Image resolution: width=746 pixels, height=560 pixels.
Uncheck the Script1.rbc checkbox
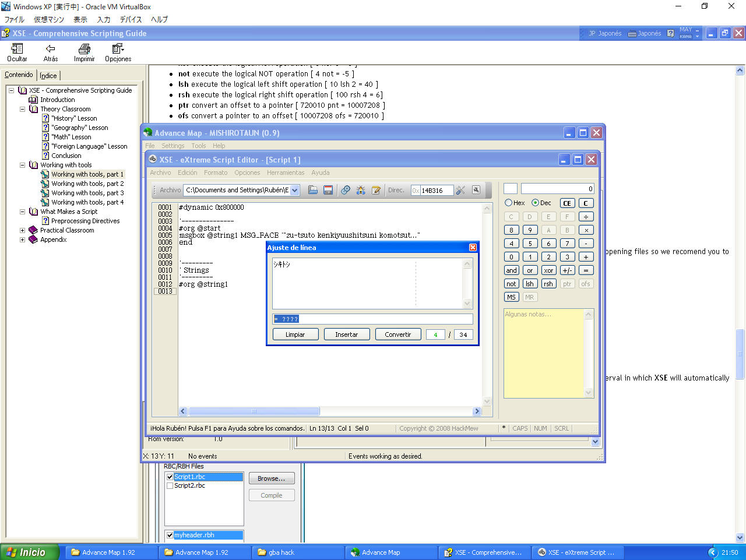(170, 477)
